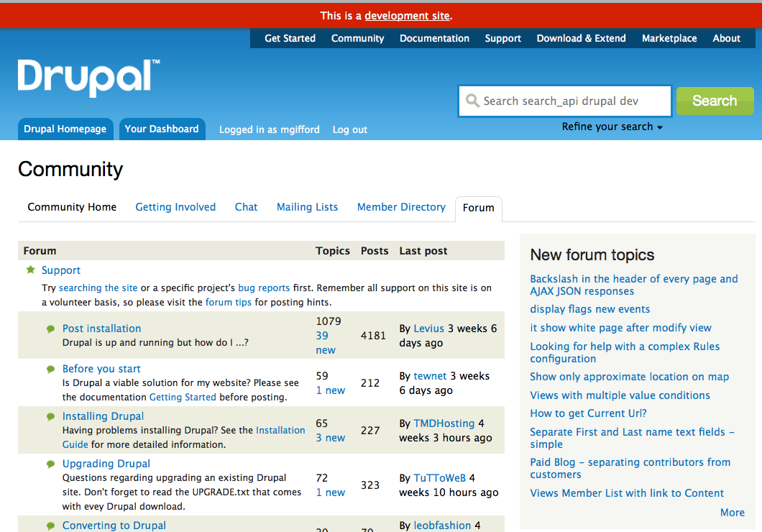Image resolution: width=762 pixels, height=532 pixels.
Task: Click the Drupal logo
Action: (89, 78)
